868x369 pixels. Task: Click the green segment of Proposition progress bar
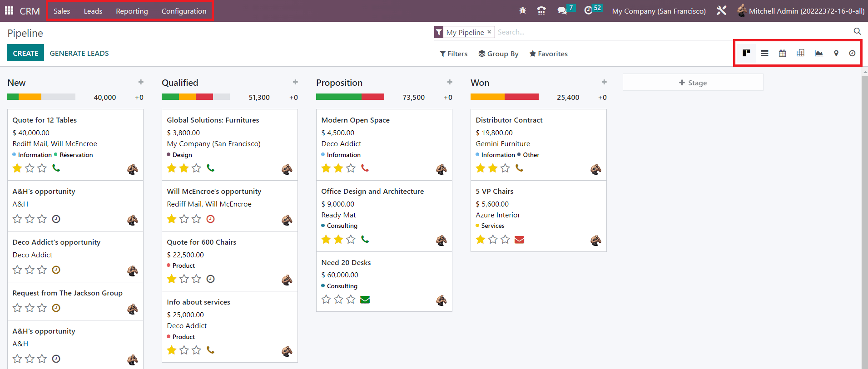point(338,97)
